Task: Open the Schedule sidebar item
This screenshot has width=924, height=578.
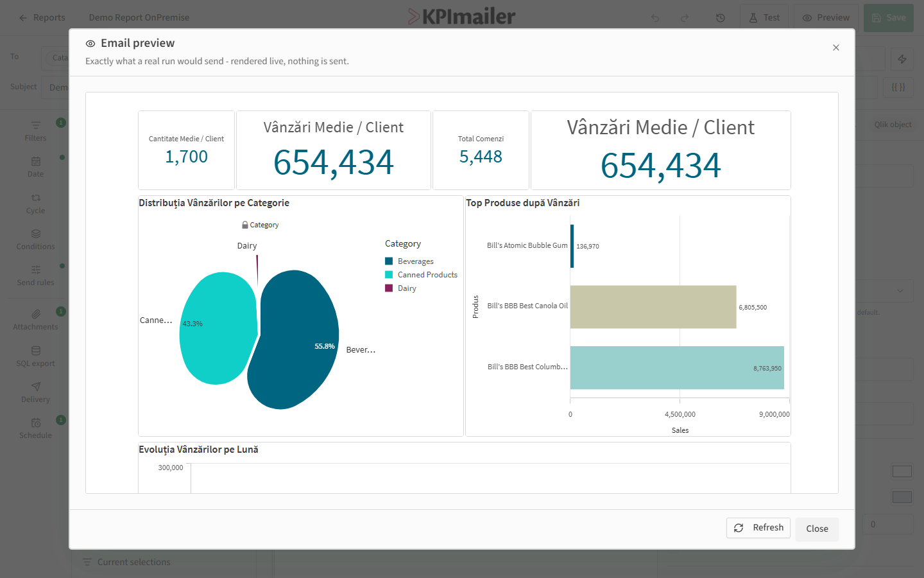Action: tap(36, 428)
